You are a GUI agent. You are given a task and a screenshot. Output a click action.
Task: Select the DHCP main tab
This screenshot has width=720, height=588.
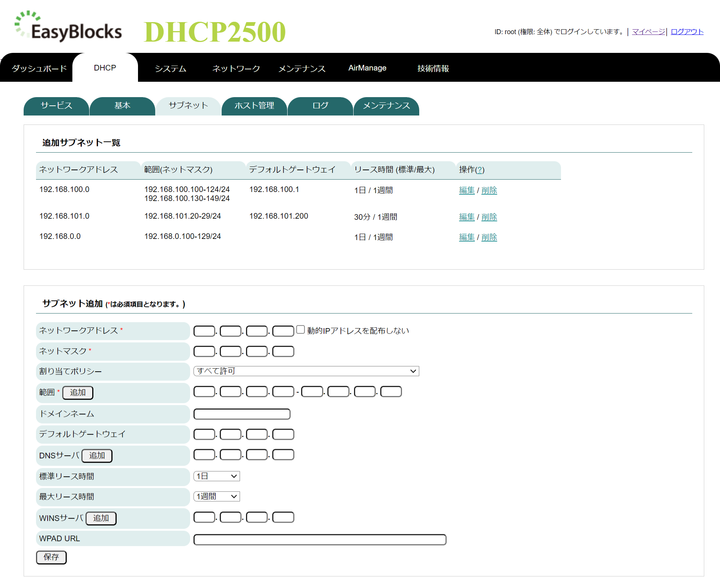(x=105, y=68)
